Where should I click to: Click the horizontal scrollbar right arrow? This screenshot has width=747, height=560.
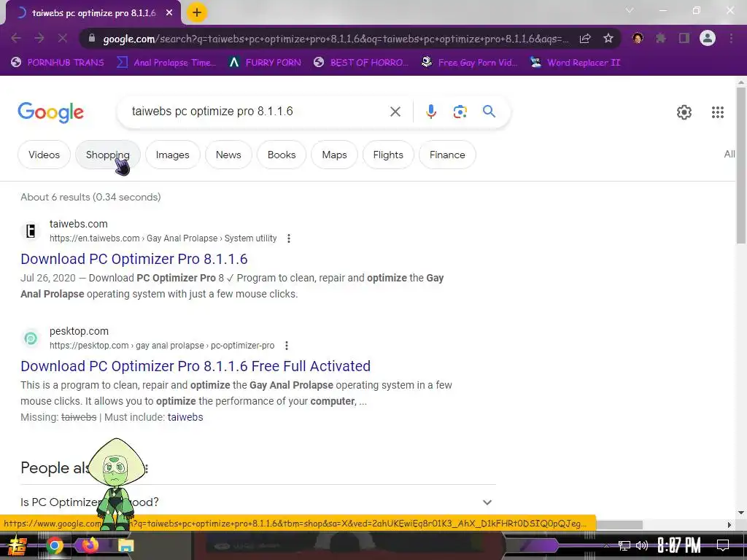pyautogui.click(x=729, y=525)
